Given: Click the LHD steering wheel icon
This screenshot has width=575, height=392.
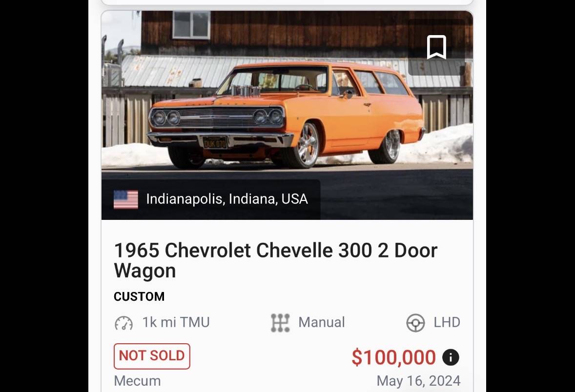Looking at the screenshot, I should point(415,322).
